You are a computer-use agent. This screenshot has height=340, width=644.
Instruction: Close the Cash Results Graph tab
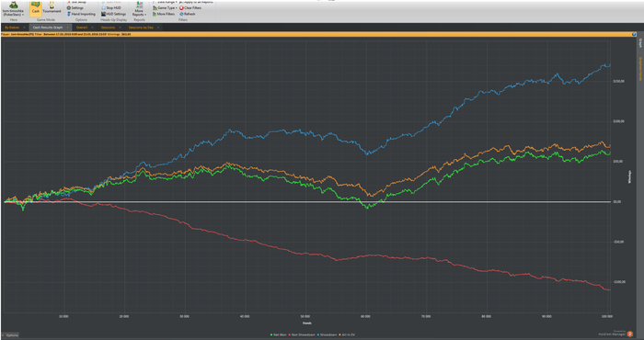(67, 28)
